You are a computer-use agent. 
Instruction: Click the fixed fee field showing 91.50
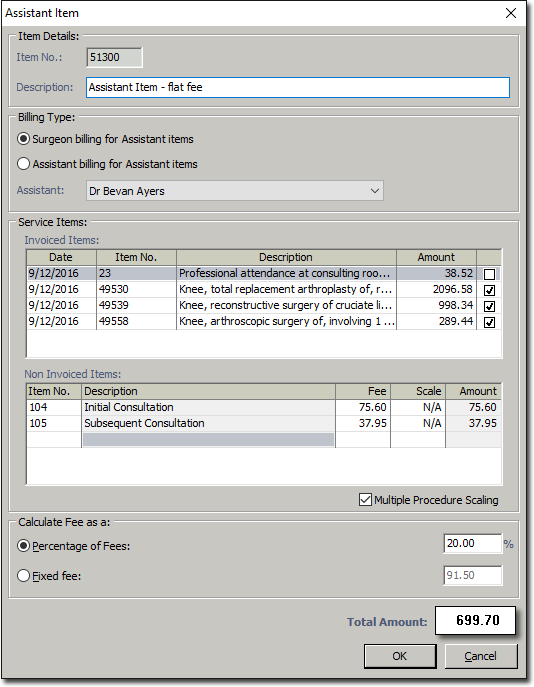pos(472,575)
